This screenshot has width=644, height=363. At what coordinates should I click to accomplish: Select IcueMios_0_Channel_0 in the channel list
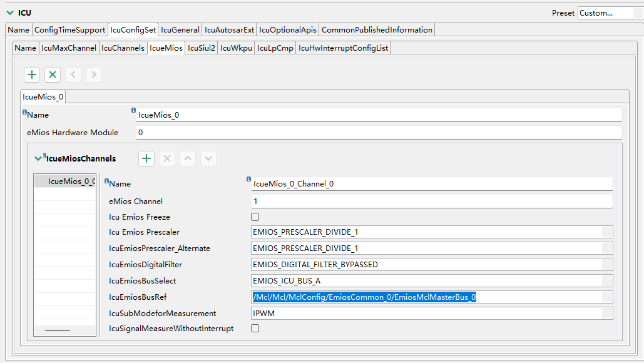click(64, 181)
